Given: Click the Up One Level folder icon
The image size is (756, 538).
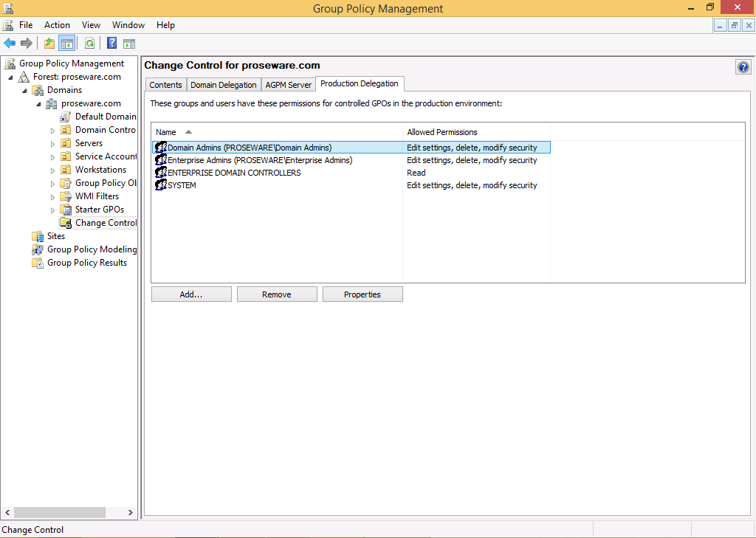Looking at the screenshot, I should point(49,44).
